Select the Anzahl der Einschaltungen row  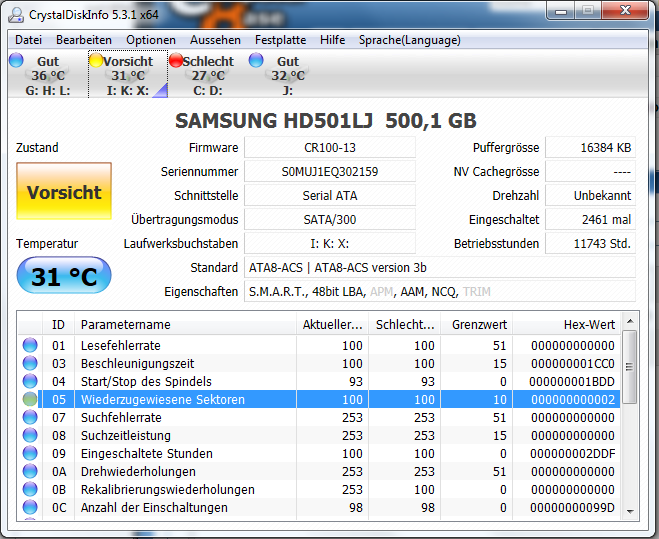click(x=319, y=507)
